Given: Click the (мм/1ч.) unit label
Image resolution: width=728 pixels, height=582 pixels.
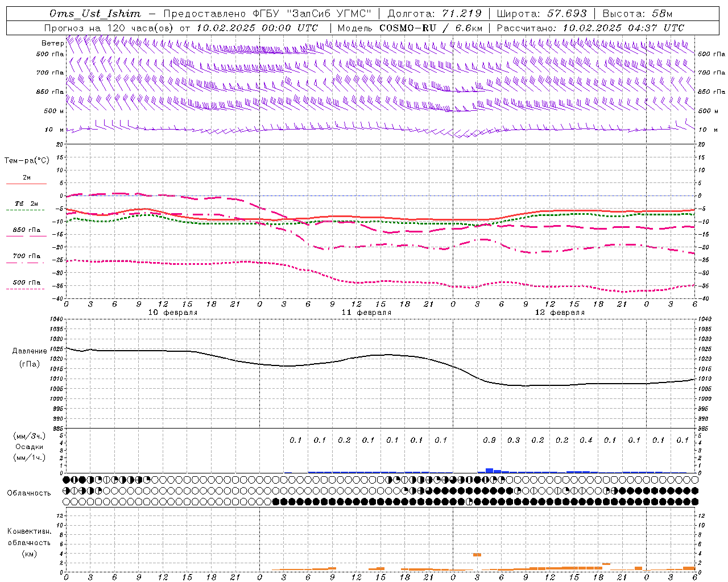Looking at the screenshot, I should 30,458.
